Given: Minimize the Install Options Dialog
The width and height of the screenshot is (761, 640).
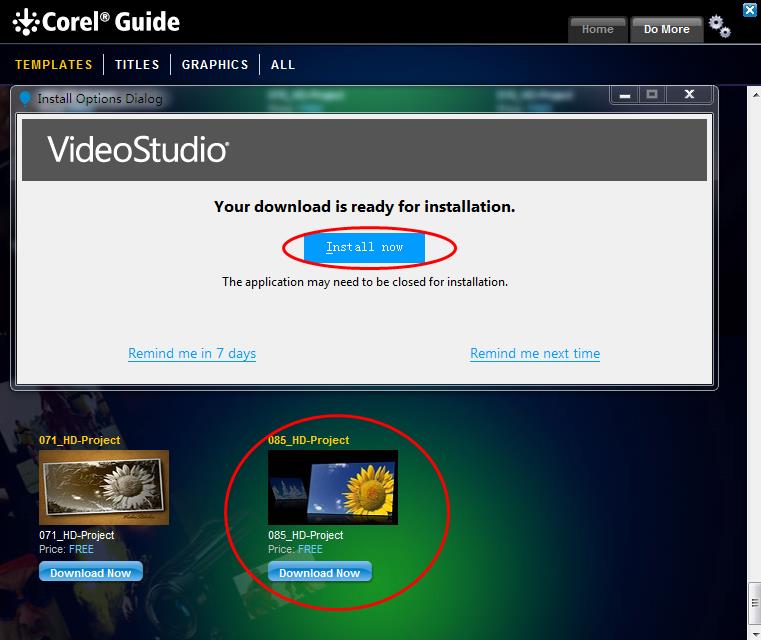Looking at the screenshot, I should click(625, 95).
